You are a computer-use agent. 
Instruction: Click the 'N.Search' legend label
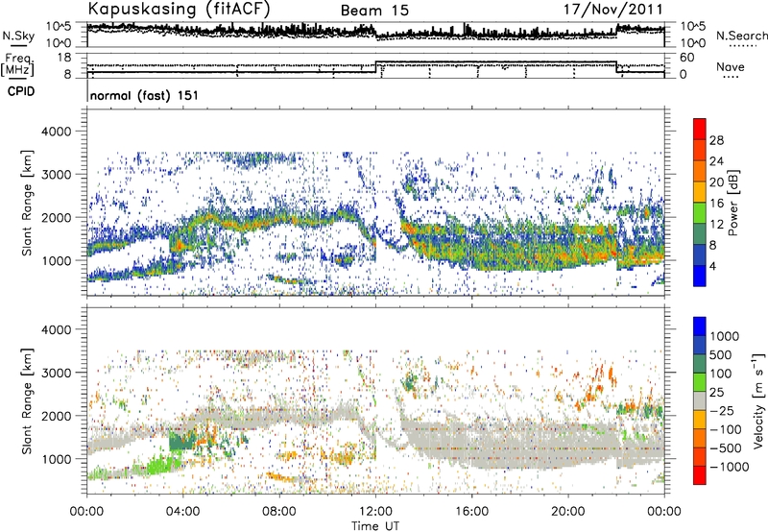(x=741, y=36)
